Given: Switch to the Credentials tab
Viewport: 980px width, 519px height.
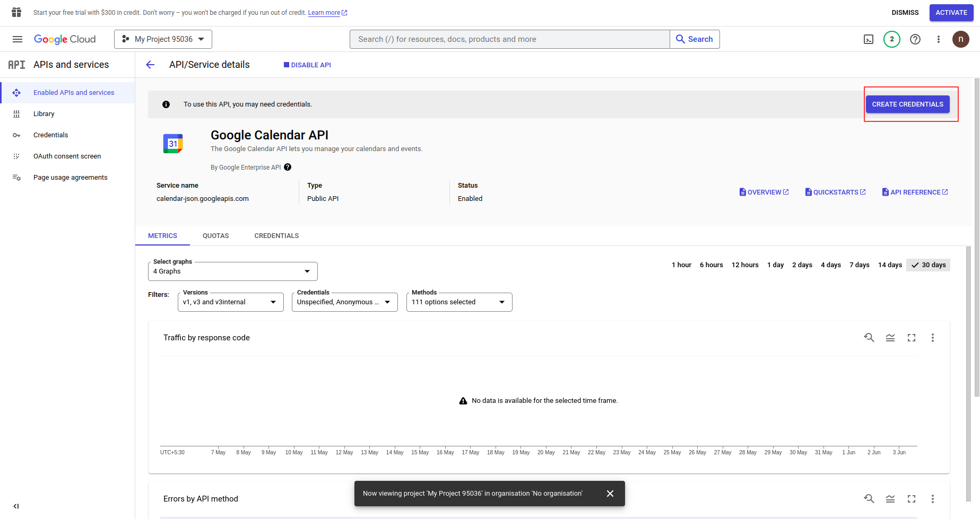Looking at the screenshot, I should tap(276, 236).
